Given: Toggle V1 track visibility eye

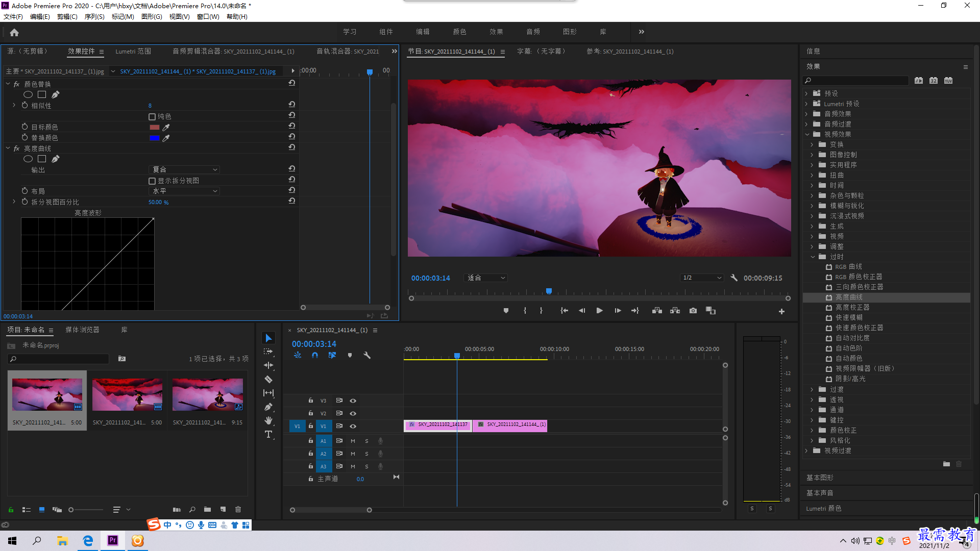Looking at the screenshot, I should (x=353, y=426).
